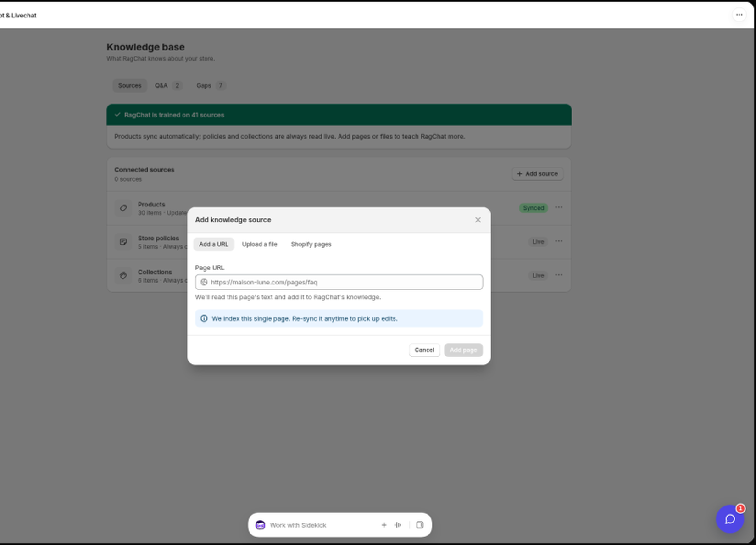Click the Products tag icon

(123, 208)
